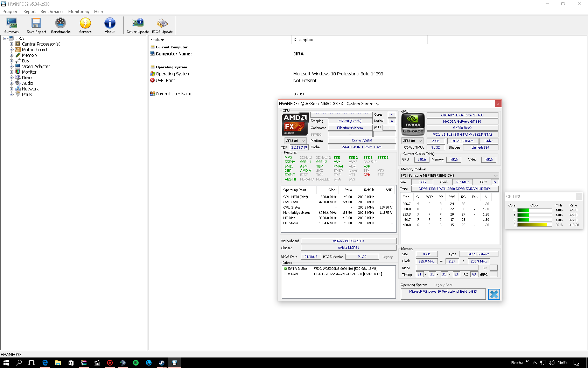588x368 pixels.
Task: Open the Summary toolbar icon
Action: (x=12, y=25)
